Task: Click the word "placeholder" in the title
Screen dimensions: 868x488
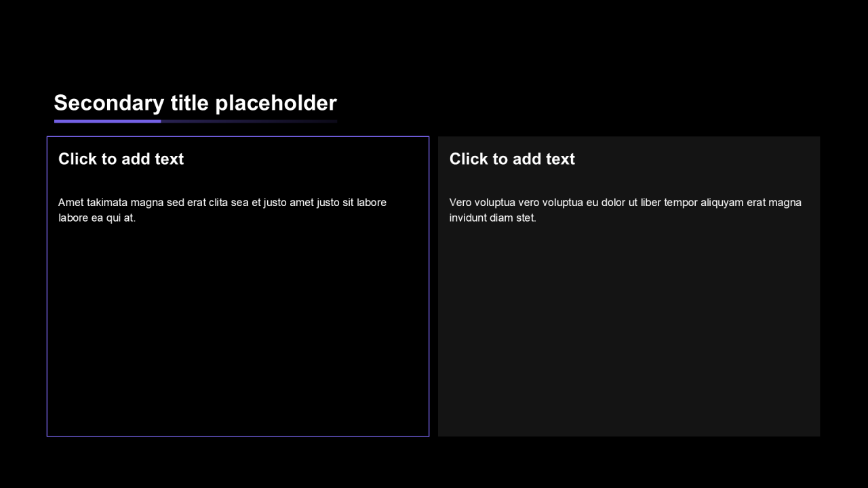Action: point(275,103)
